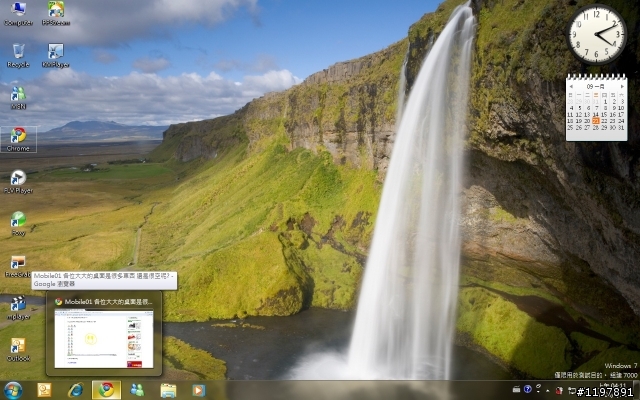Select day 31 in calendar gadget
Screen dimensions: 640x400
pos(621,127)
